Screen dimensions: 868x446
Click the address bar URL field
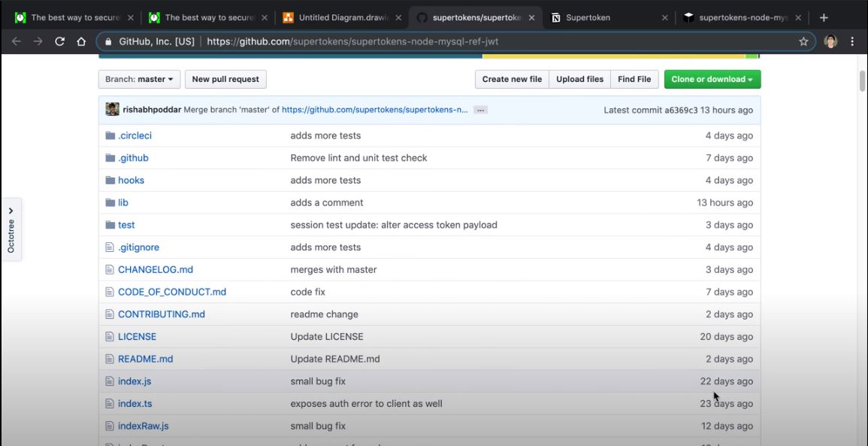point(451,41)
